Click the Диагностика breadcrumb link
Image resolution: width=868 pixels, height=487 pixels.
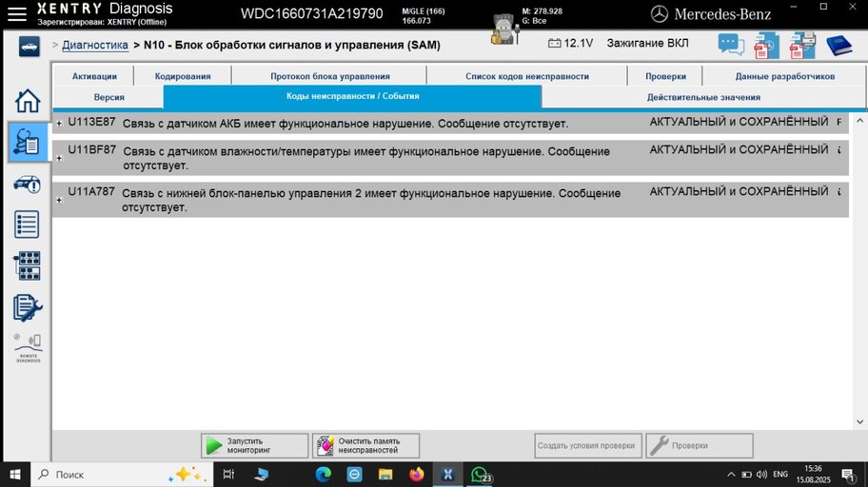94,45
